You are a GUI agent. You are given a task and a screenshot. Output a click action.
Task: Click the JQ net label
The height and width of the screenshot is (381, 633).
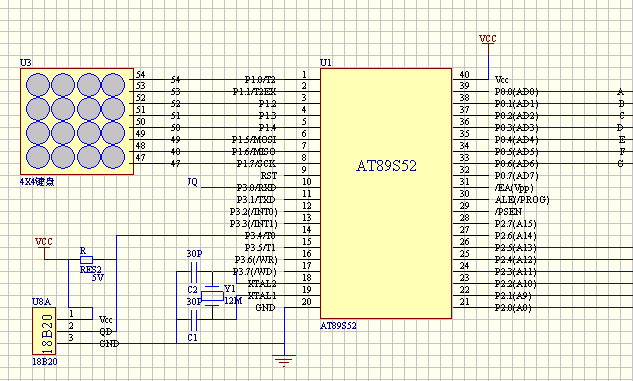coord(193,182)
